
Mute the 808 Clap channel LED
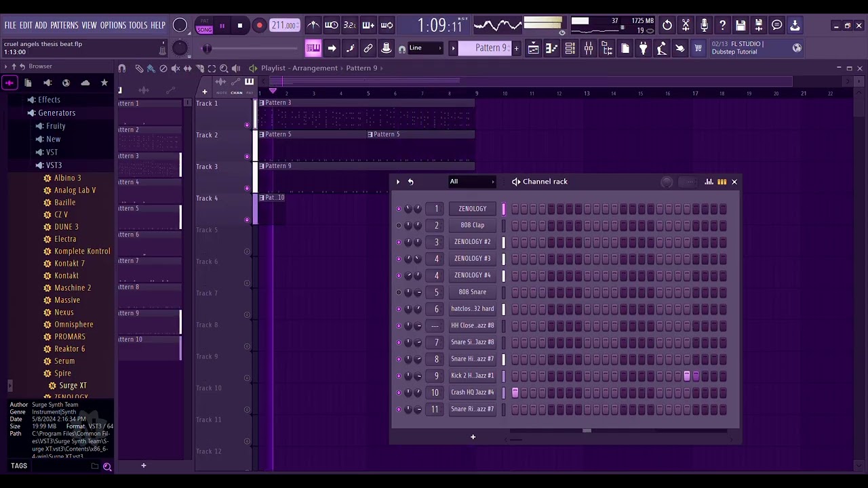(x=398, y=226)
